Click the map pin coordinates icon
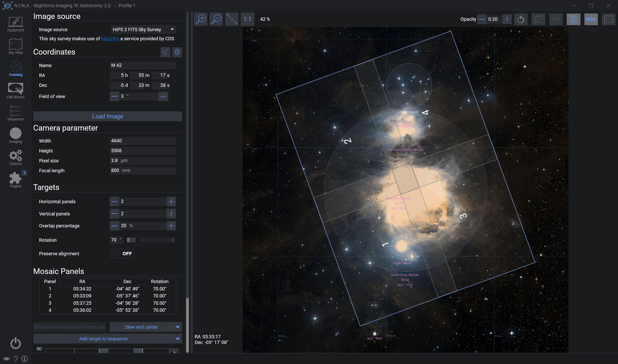Viewport: 618px width, 364px height. click(177, 52)
